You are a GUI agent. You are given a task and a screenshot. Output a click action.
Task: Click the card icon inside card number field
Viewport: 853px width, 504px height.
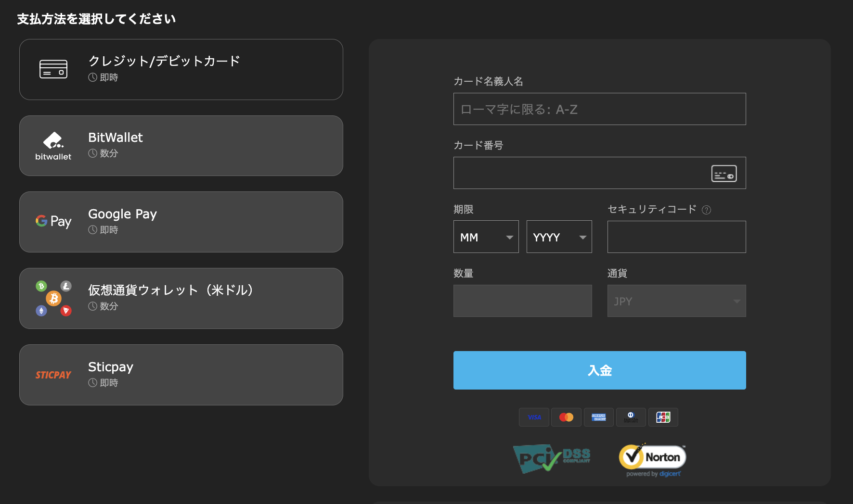point(724,174)
